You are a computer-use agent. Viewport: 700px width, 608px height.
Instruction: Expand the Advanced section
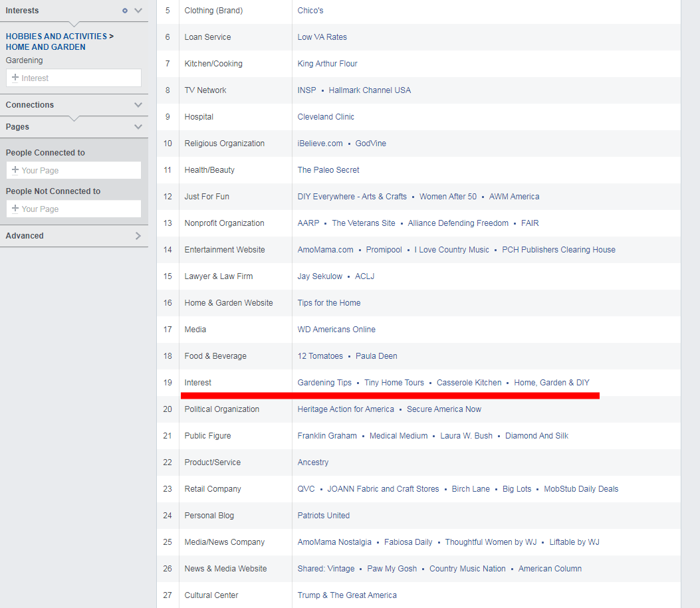point(138,236)
